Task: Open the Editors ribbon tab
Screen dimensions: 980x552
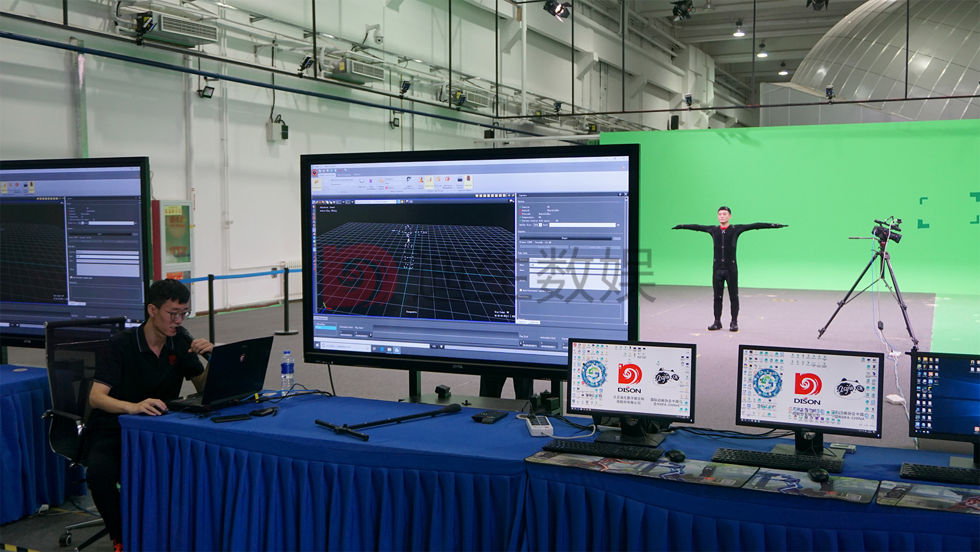Action: click(357, 174)
